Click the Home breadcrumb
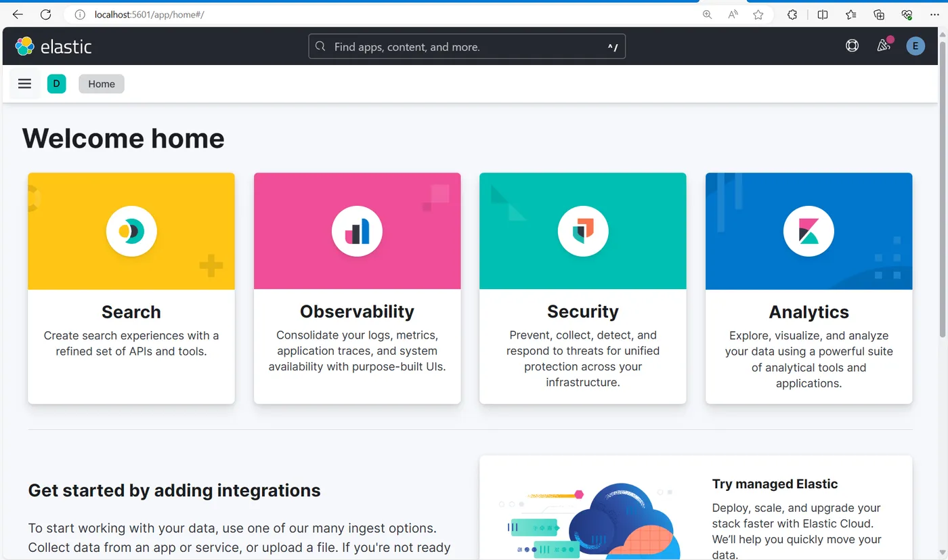This screenshot has height=560, width=948. pyautogui.click(x=102, y=84)
